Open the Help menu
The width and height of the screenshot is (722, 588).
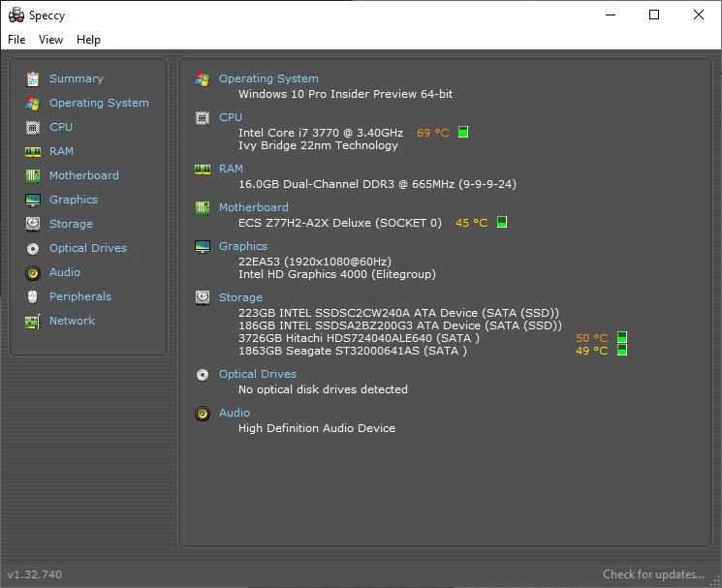[88, 40]
